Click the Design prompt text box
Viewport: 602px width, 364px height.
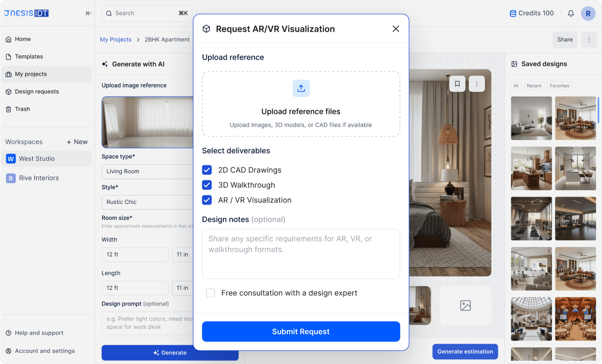[x=148, y=323]
